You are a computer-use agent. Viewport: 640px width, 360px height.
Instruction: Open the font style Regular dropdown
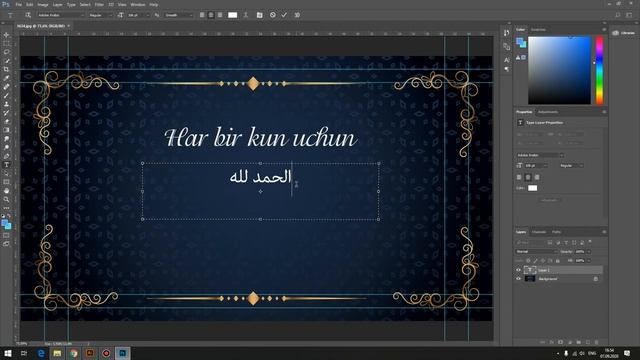[100, 15]
